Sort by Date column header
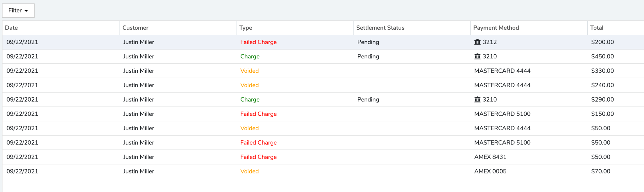 11,28
